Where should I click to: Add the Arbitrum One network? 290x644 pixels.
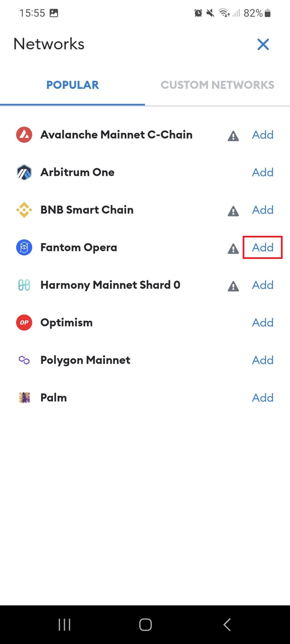pyautogui.click(x=263, y=172)
